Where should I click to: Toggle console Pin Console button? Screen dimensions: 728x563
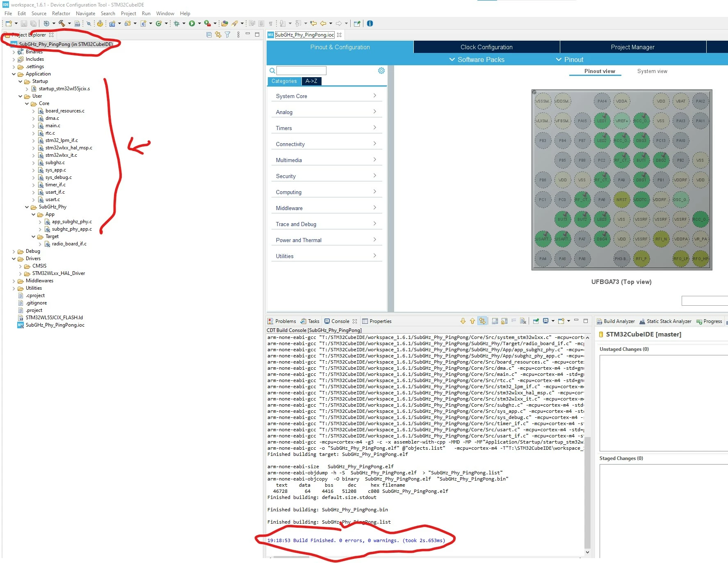point(536,321)
